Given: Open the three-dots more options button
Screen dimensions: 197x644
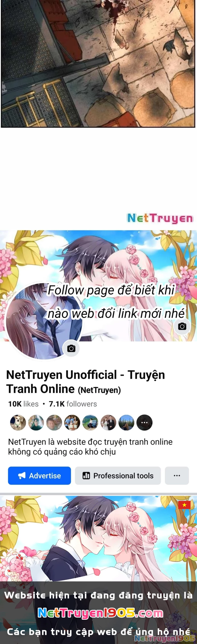Looking at the screenshot, I should [177, 475].
